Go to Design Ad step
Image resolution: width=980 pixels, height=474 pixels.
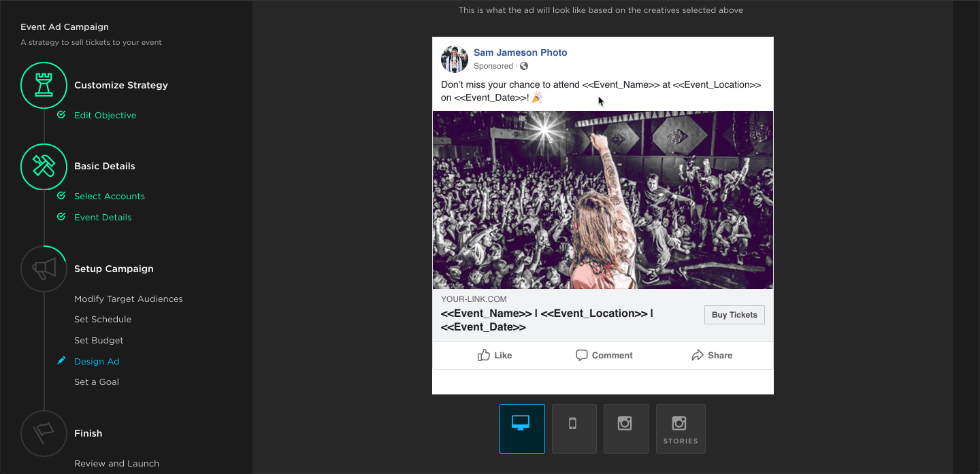(x=97, y=361)
